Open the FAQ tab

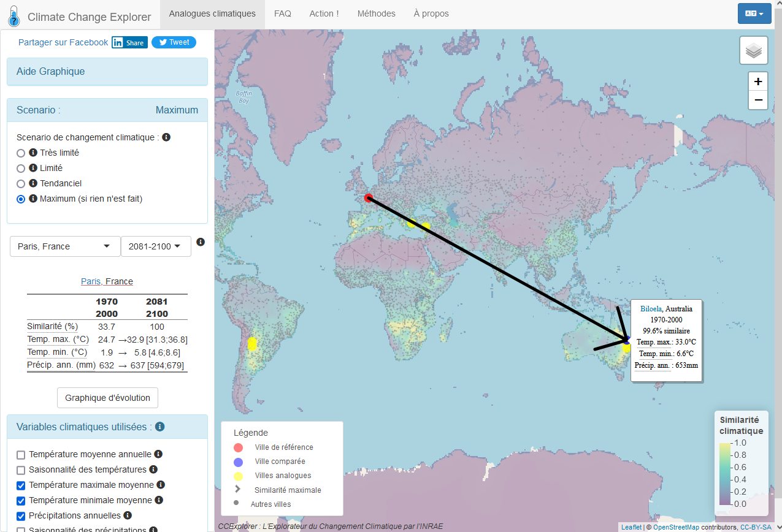[283, 13]
